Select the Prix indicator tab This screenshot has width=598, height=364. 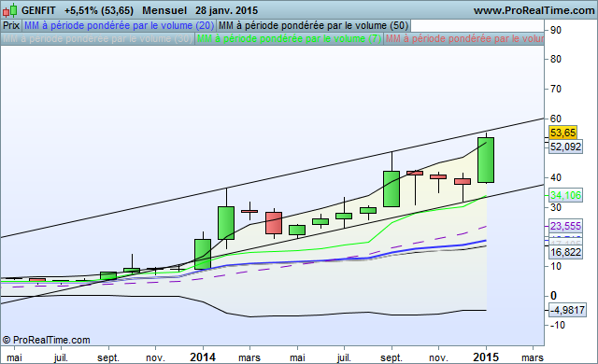[11, 25]
